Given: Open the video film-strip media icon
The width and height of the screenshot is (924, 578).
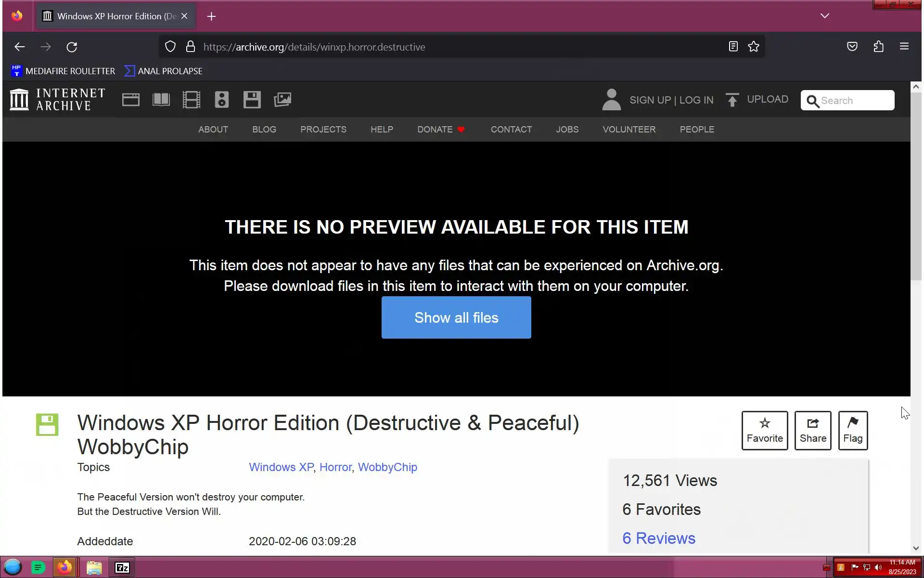Looking at the screenshot, I should 191,100.
